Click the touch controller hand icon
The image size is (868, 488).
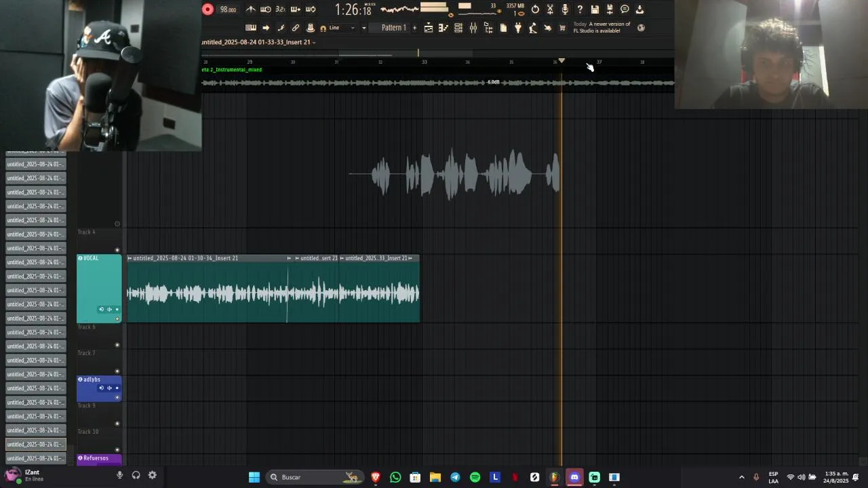pyautogui.click(x=548, y=28)
